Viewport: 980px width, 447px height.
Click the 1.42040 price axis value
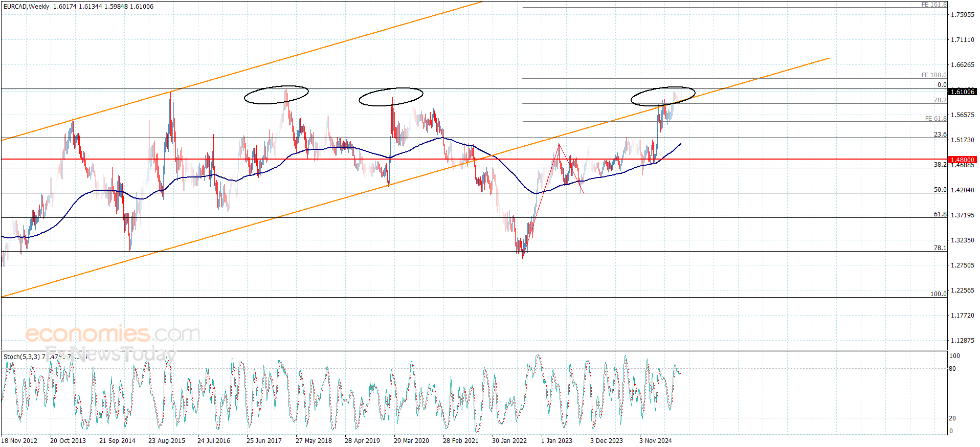[962, 190]
